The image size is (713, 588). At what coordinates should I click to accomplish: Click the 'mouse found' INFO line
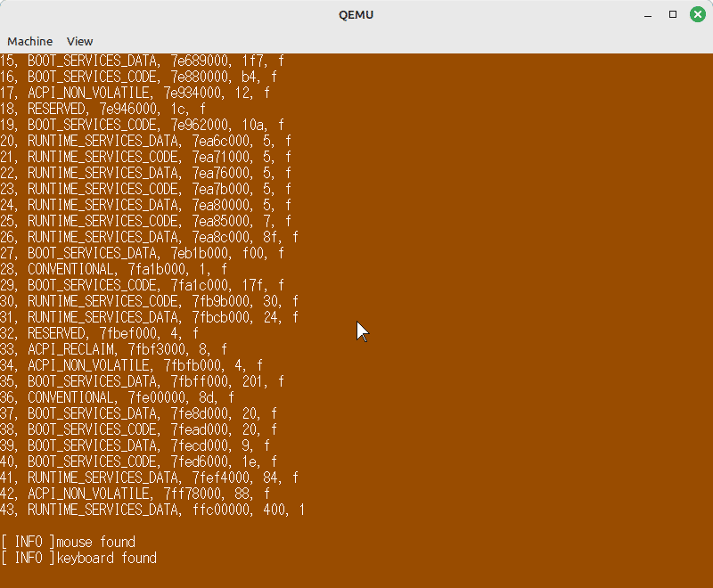[x=69, y=542]
